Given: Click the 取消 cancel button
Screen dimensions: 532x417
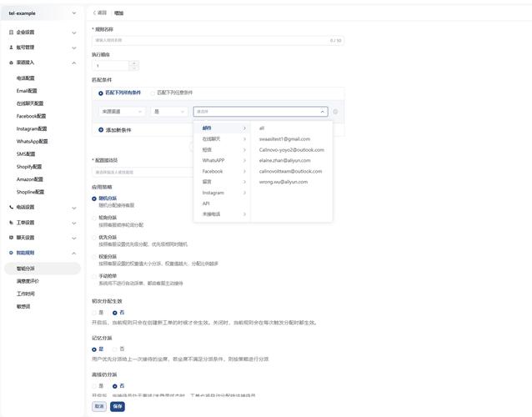Looking at the screenshot, I should pyautogui.click(x=99, y=406).
